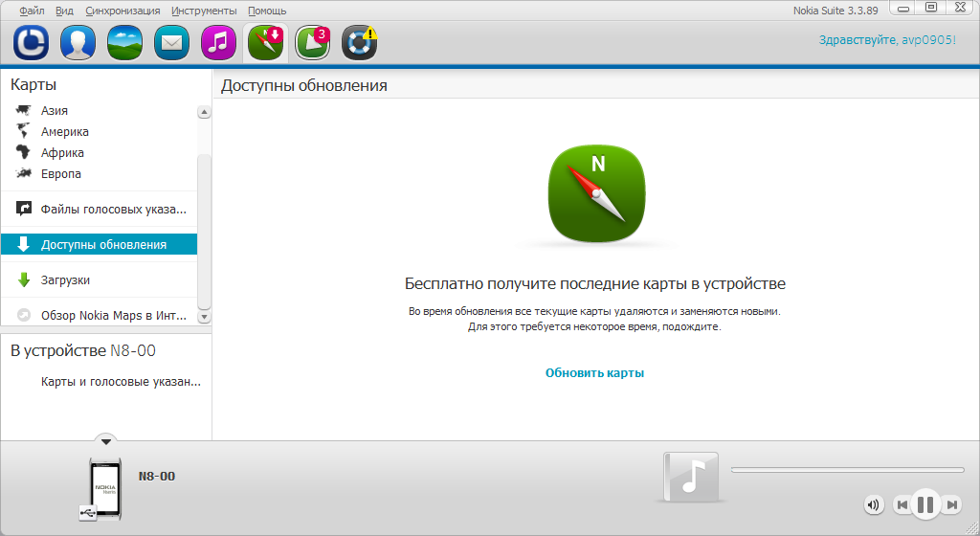Open the Messages envelope icon

pos(172,43)
